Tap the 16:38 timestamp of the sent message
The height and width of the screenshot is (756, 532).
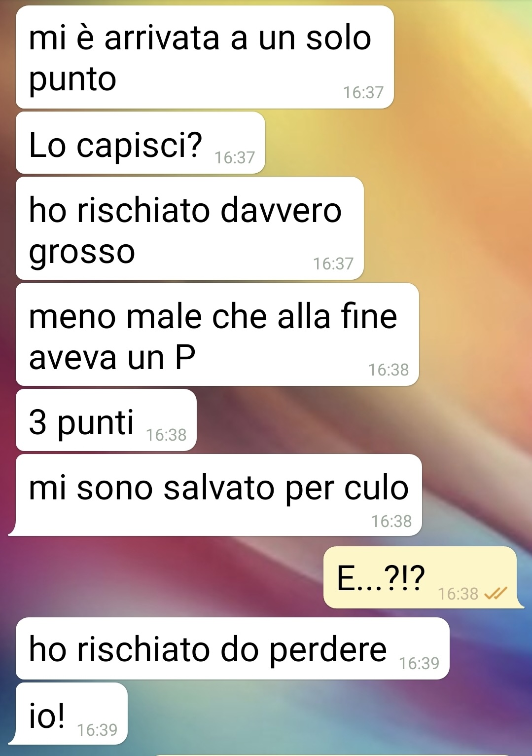[x=458, y=593]
